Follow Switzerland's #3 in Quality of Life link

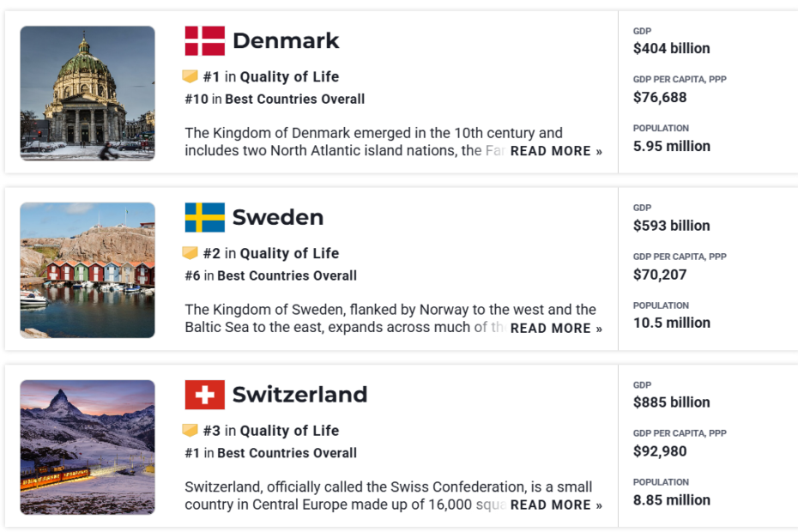[271, 431]
